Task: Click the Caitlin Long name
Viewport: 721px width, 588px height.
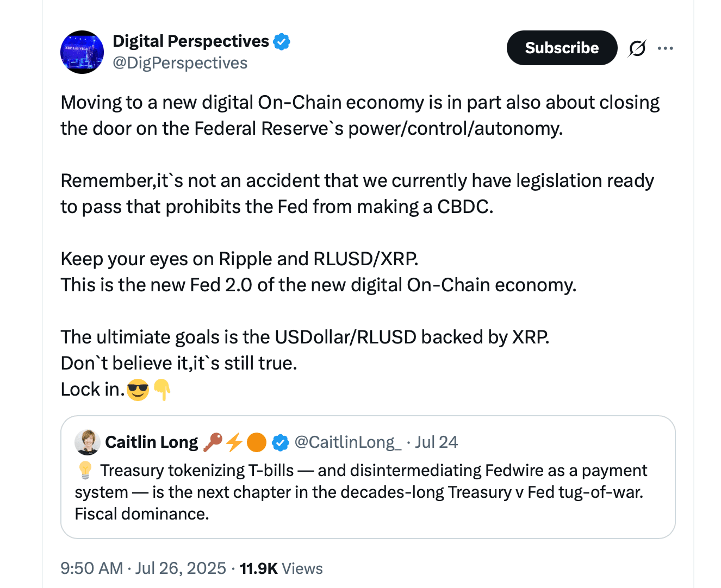Action: [152, 442]
